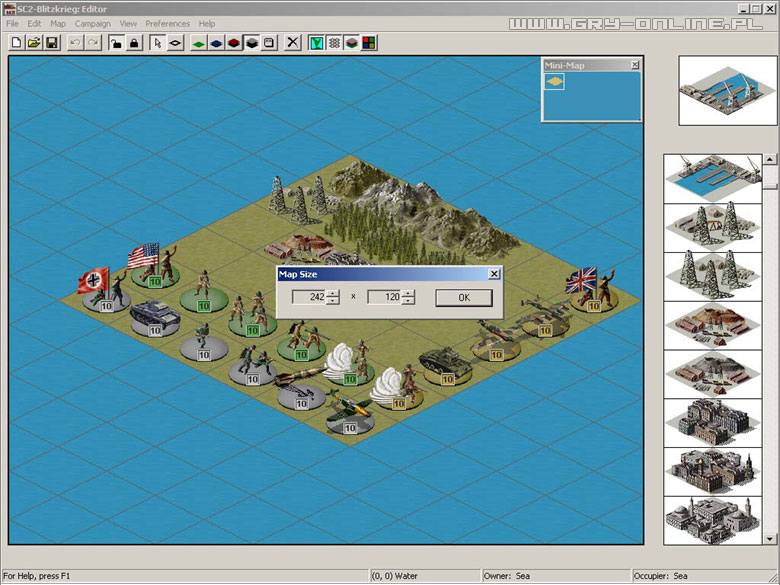The image size is (780, 585).
Task: Decrease map height with down spinner arrow
Action: tap(408, 300)
